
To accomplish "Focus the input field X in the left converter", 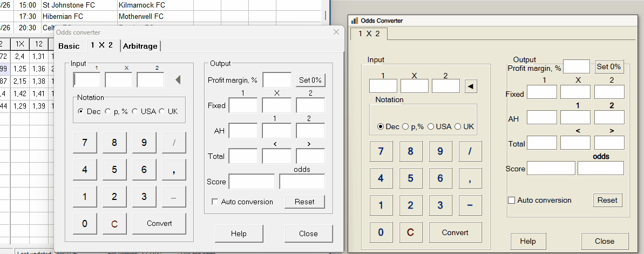I will point(119,80).
